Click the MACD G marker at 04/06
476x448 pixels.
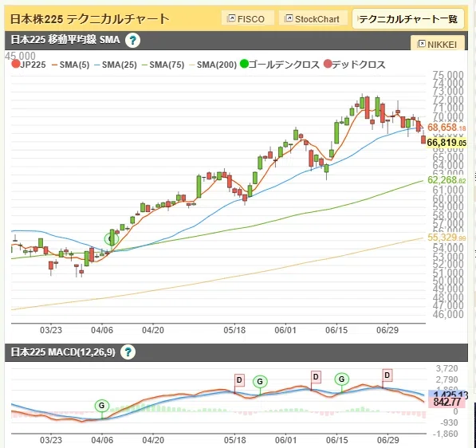102,406
